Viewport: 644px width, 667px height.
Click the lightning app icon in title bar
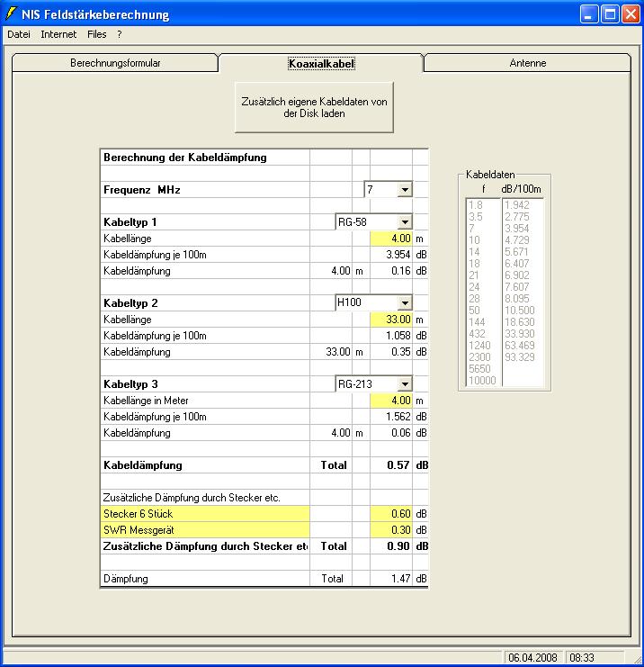[x=12, y=14]
